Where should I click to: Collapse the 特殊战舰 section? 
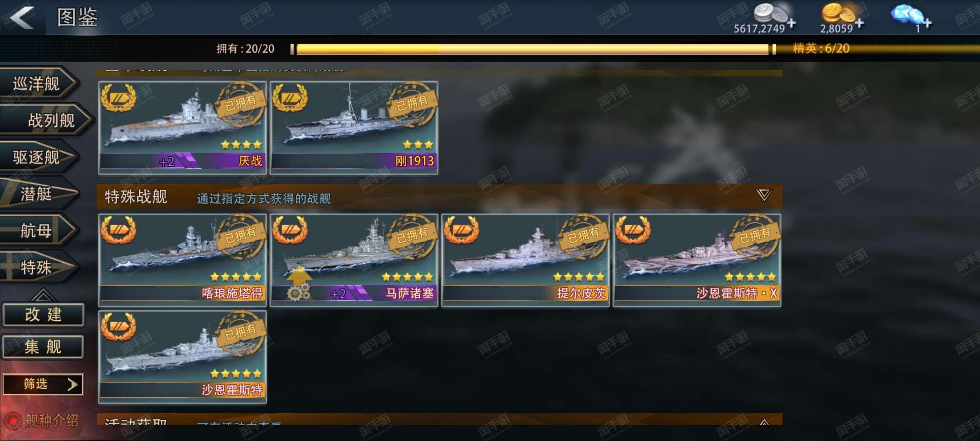pyautogui.click(x=764, y=195)
